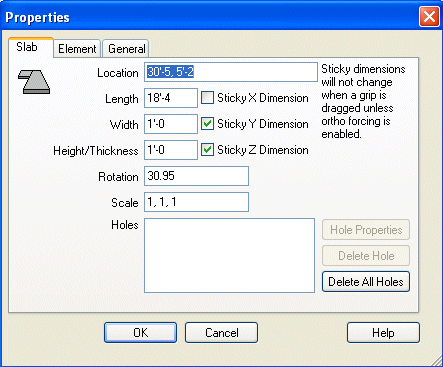Click the OK button

(x=140, y=332)
